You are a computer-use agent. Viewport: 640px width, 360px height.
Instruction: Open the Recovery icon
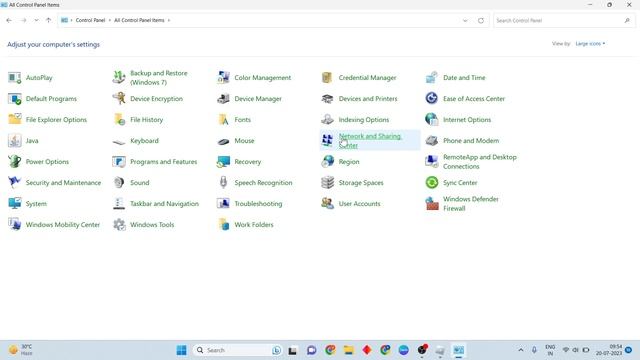223,162
